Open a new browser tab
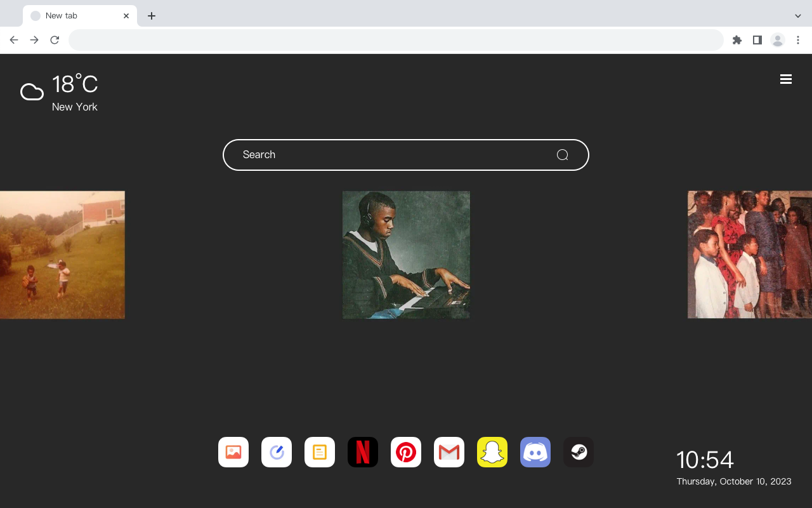Image resolution: width=812 pixels, height=508 pixels. pos(151,16)
